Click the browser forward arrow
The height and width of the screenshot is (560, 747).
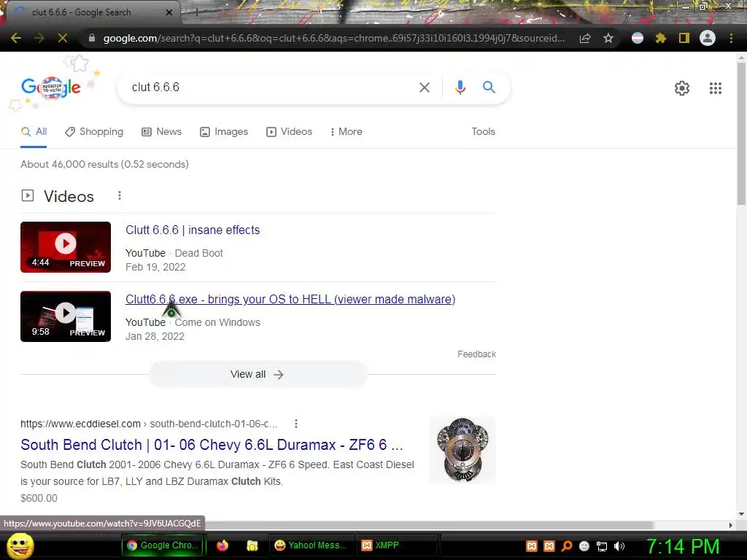pyautogui.click(x=39, y=38)
